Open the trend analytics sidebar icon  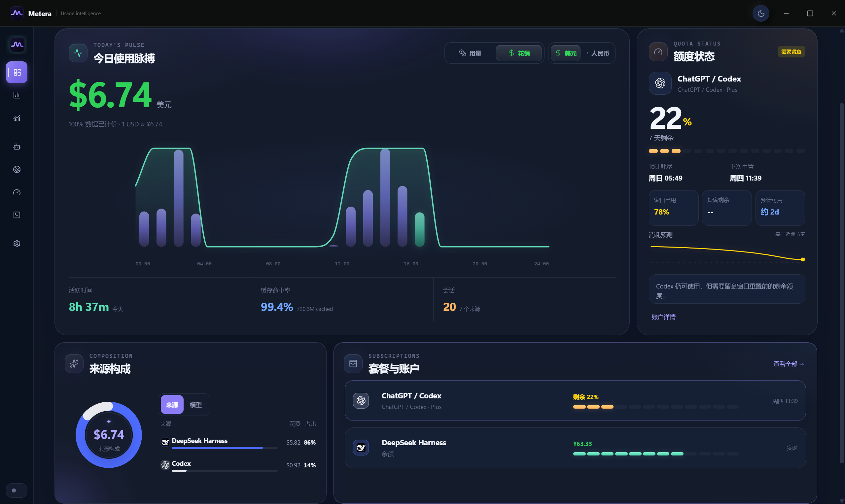click(x=17, y=118)
